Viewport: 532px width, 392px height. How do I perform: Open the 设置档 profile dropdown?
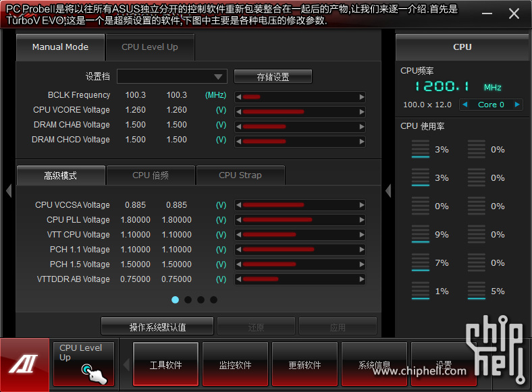click(171, 77)
